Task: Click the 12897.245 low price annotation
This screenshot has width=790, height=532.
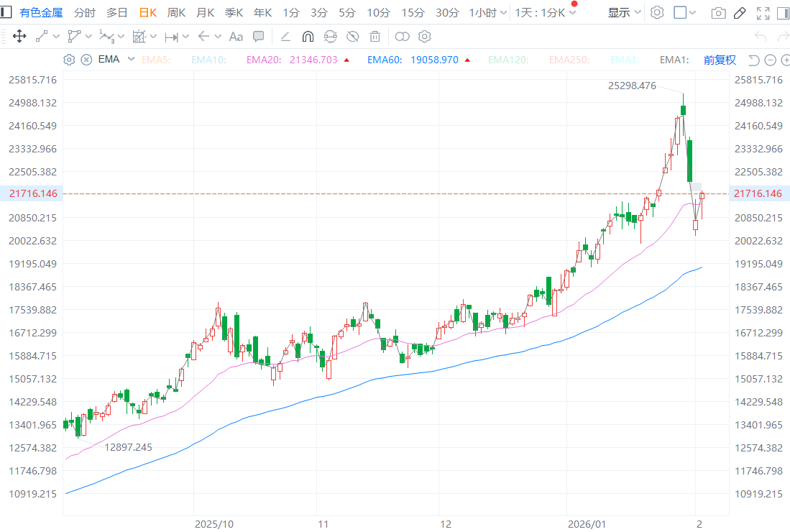Action: click(x=128, y=447)
